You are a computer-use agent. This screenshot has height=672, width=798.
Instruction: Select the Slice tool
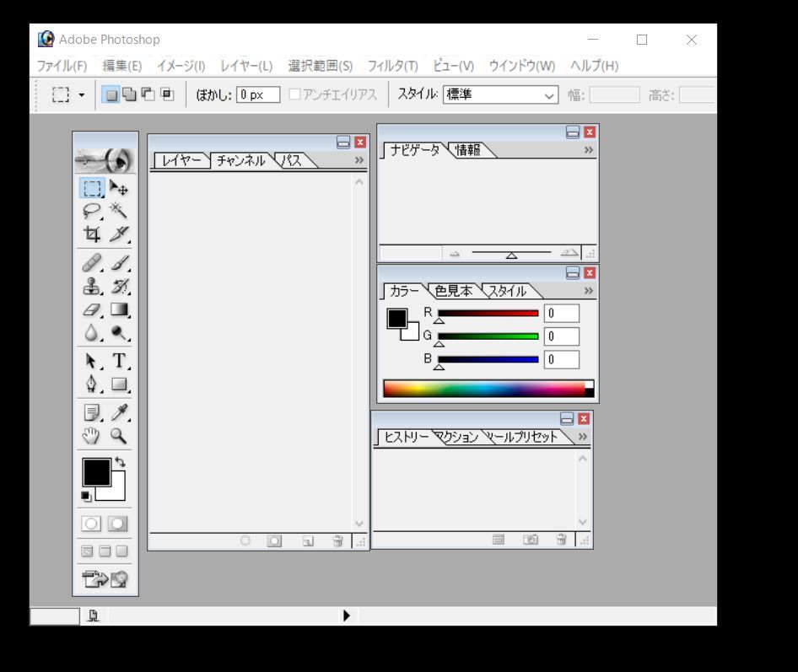click(119, 234)
